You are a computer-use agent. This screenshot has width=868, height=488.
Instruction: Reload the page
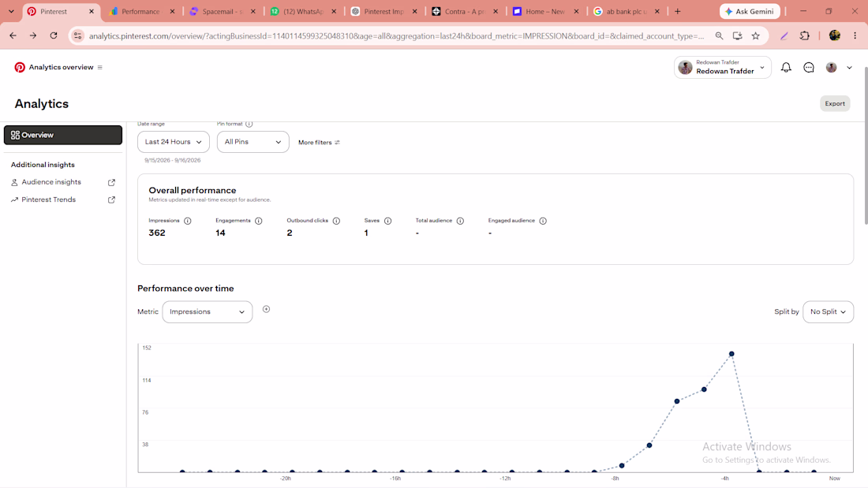coord(54,35)
